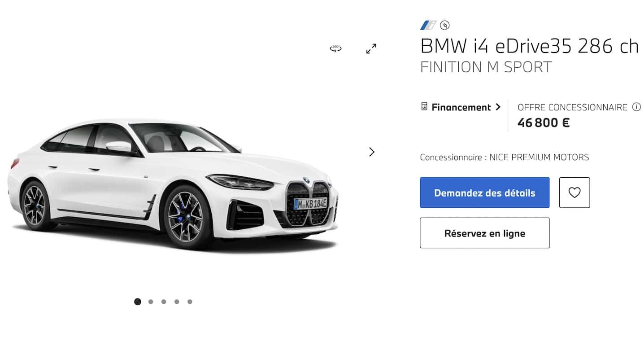Click the 46 800 € price text

[x=543, y=122]
